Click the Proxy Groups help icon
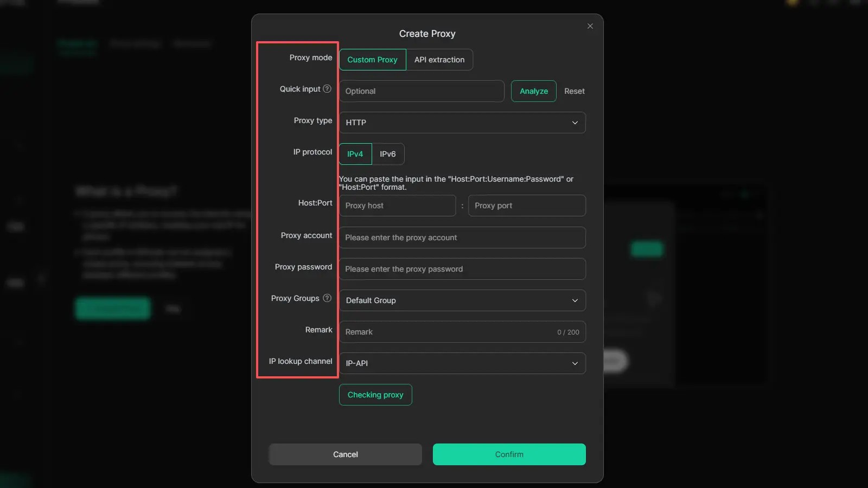The width and height of the screenshot is (868, 488). pyautogui.click(x=327, y=298)
